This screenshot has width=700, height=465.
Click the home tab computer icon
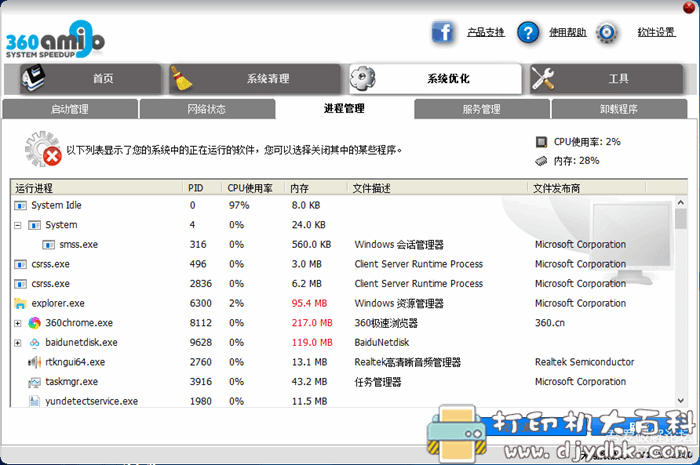point(33,78)
